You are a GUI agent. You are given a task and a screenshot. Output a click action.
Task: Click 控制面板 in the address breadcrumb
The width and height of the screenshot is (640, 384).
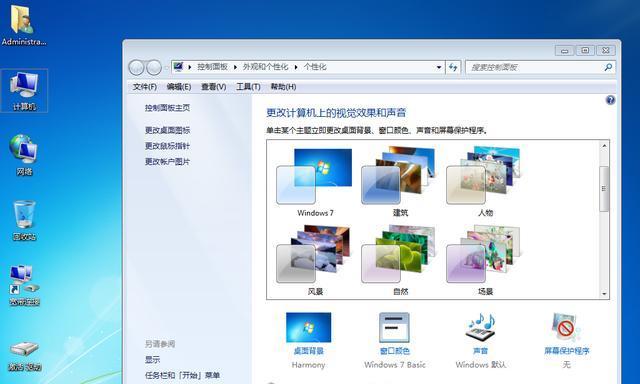point(212,67)
